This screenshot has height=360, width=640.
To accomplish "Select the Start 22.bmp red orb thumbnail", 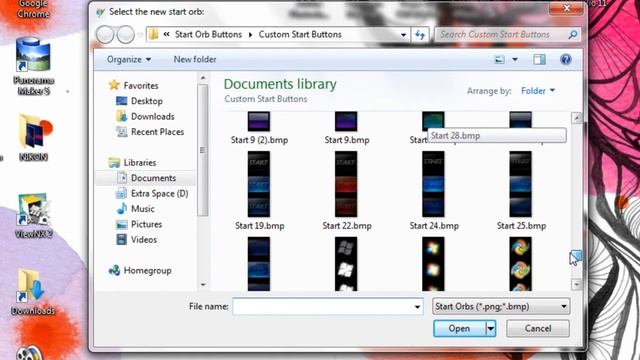I will pos(346,184).
